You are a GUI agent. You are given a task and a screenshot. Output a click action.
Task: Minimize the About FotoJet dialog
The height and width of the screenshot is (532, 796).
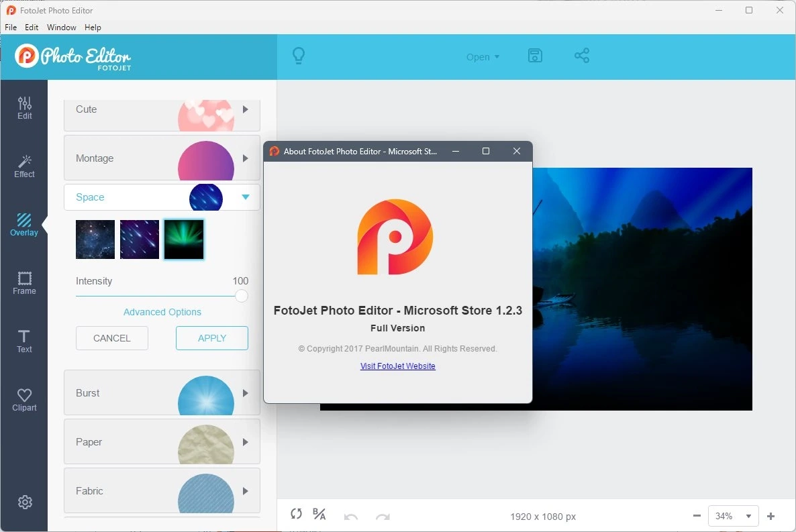456,151
